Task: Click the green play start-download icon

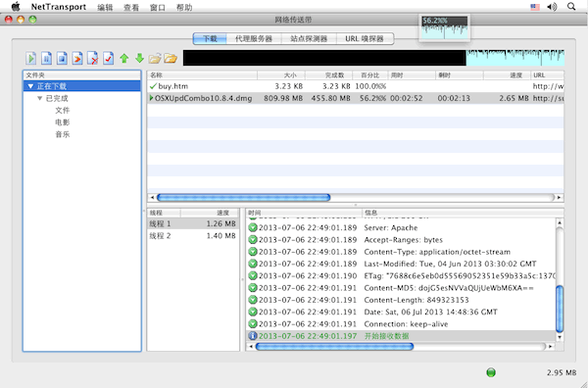Action: pyautogui.click(x=31, y=58)
